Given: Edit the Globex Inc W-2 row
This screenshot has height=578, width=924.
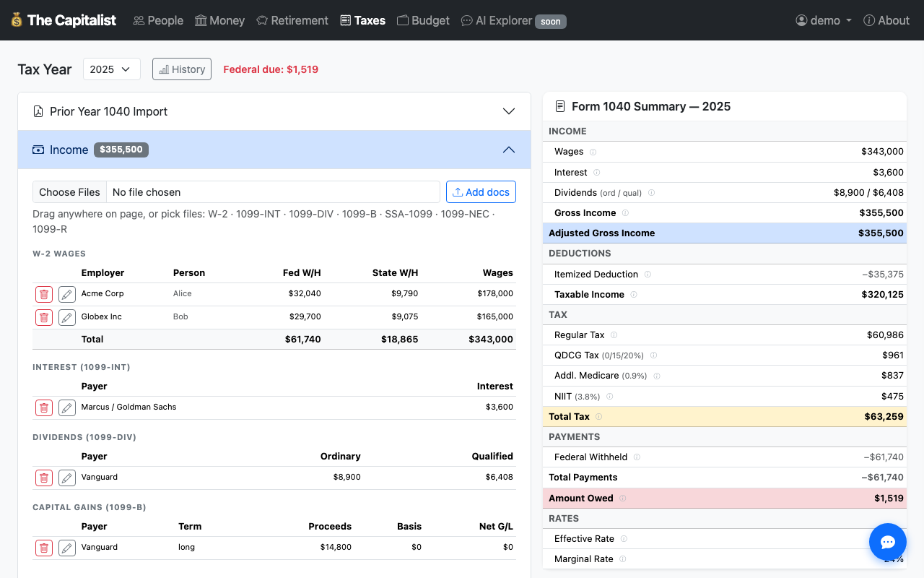Looking at the screenshot, I should [66, 317].
